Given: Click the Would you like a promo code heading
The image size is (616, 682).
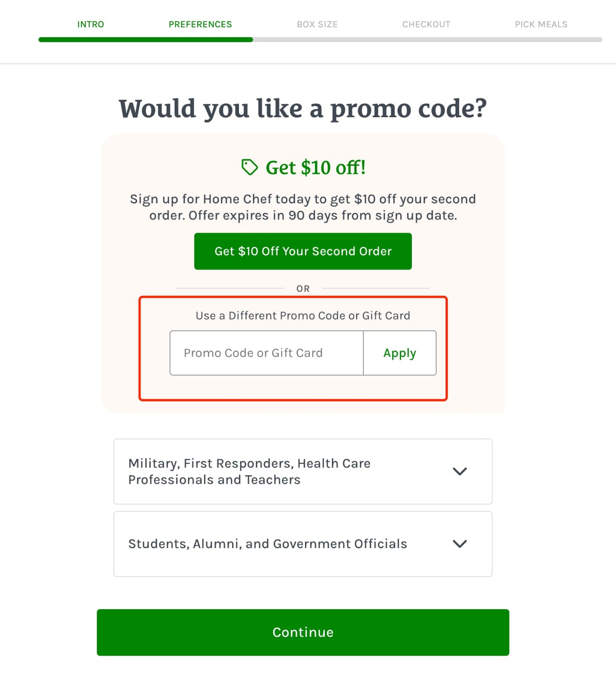Looking at the screenshot, I should pos(303,108).
